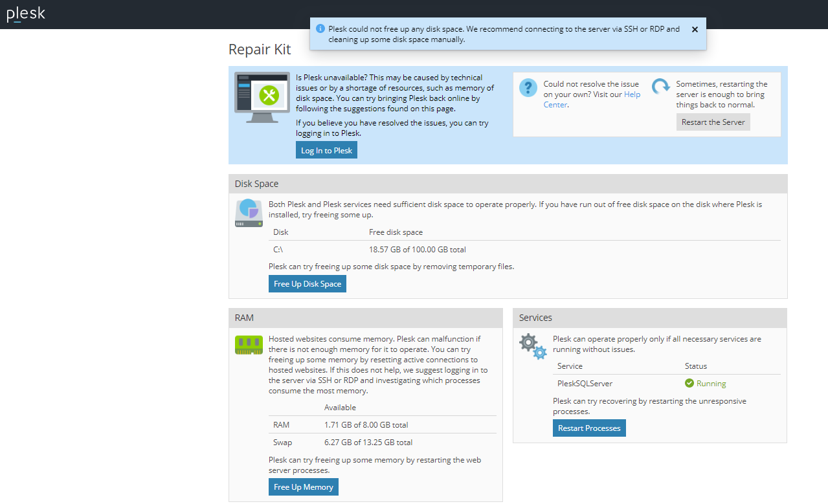Click the question mark help icon
The image size is (828, 504).
(x=528, y=88)
